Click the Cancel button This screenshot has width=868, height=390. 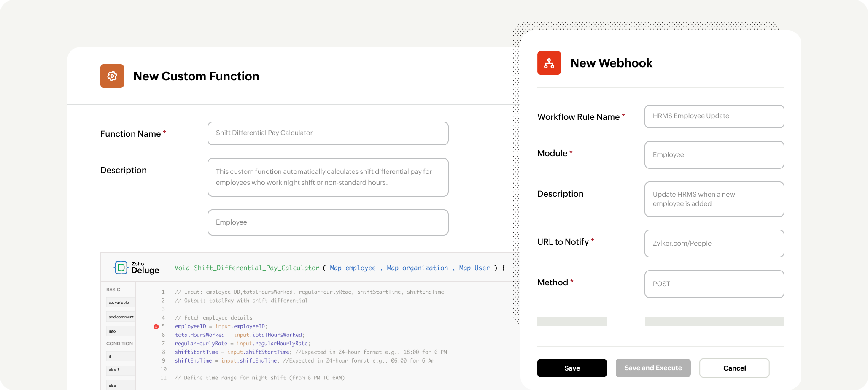(x=734, y=368)
